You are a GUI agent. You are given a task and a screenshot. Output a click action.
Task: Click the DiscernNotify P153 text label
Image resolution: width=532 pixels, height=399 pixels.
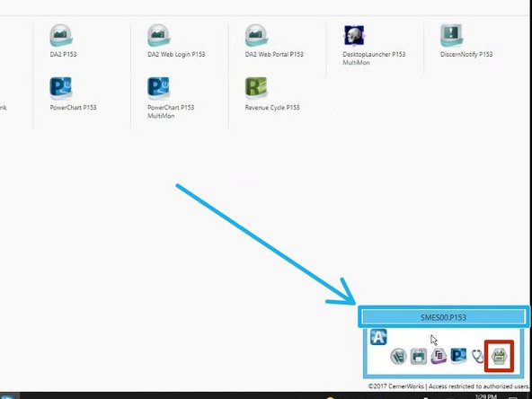466,54
